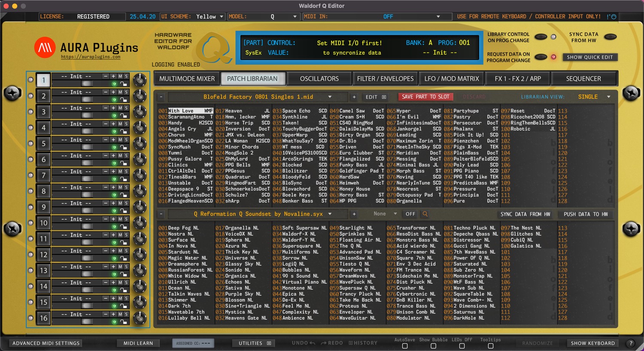Mute part 11 with M button

[120, 235]
